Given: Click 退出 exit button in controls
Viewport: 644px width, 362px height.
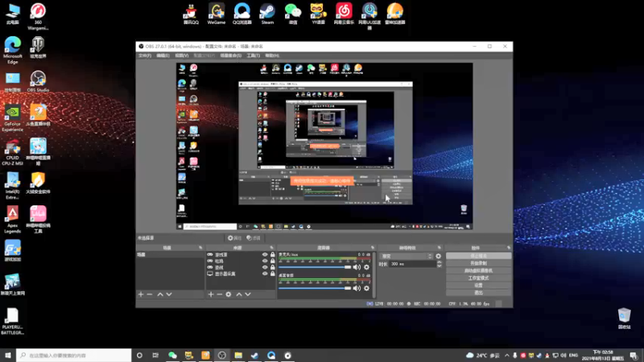Looking at the screenshot, I should (x=478, y=293).
